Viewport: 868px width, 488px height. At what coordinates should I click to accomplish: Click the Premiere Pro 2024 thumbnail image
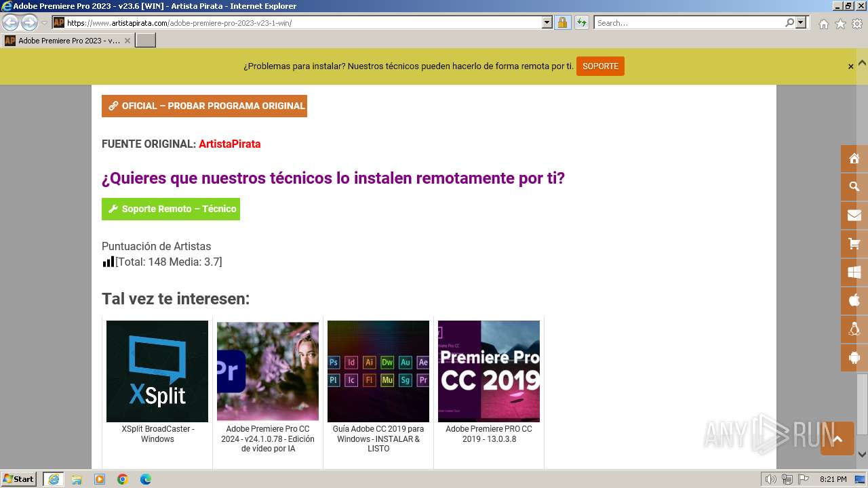click(268, 371)
